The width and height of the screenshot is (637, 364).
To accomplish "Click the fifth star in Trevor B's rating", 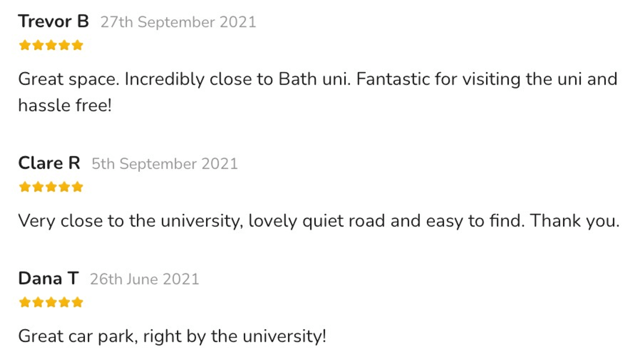I will [x=77, y=45].
